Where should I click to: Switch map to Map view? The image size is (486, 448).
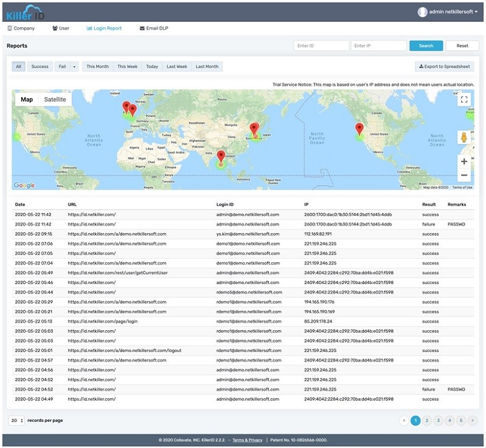click(x=27, y=100)
